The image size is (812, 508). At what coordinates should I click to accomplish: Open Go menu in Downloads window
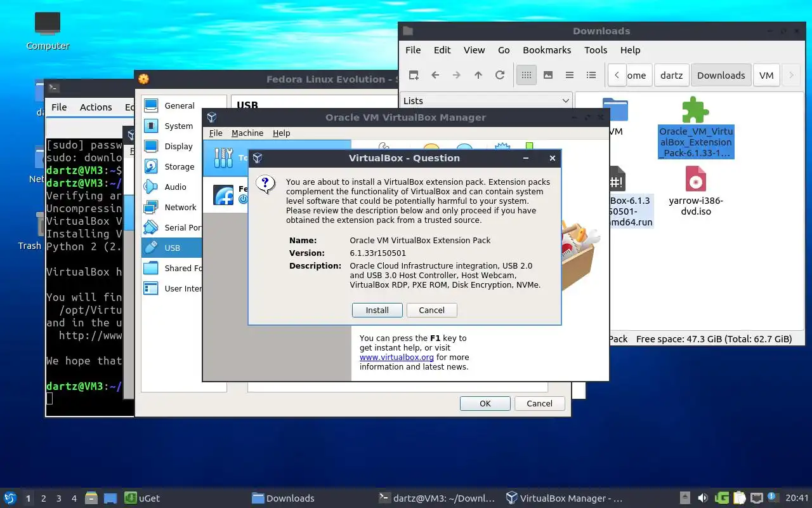504,50
